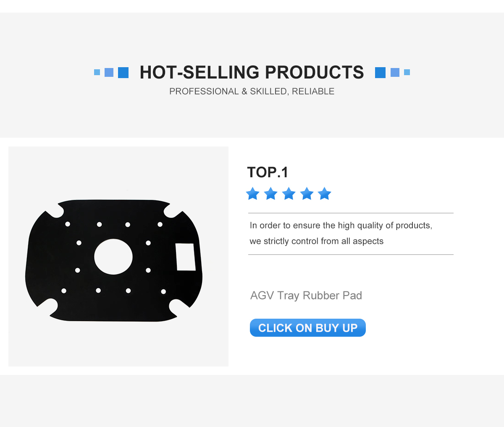Click the large circular hole in pad image
Screen dimensions: 504x427
coord(113,257)
